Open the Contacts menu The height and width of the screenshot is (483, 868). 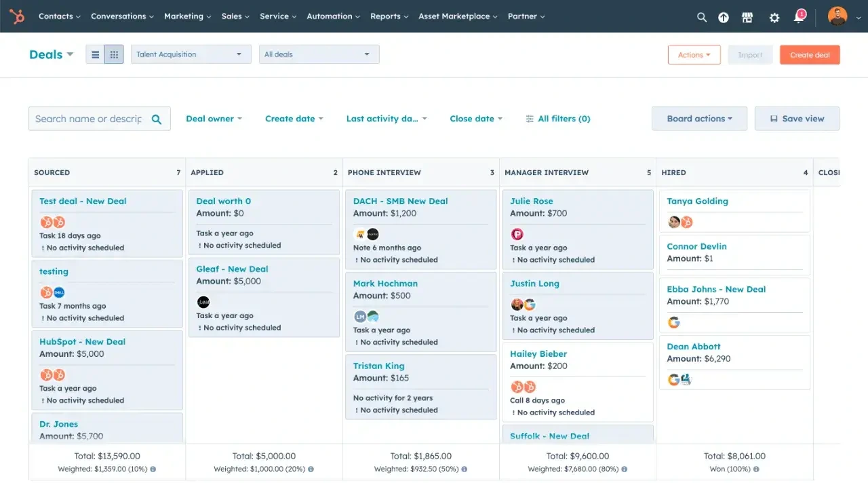coord(60,16)
